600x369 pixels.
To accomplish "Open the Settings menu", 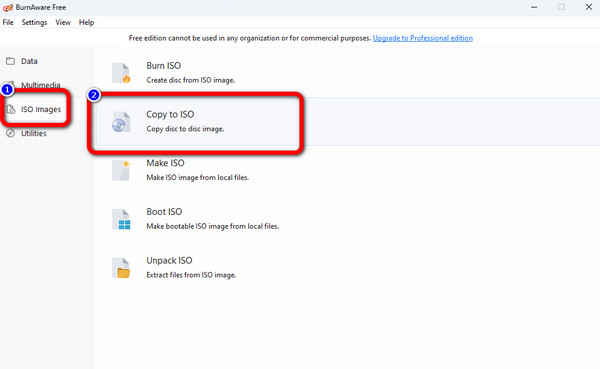I will 34,22.
